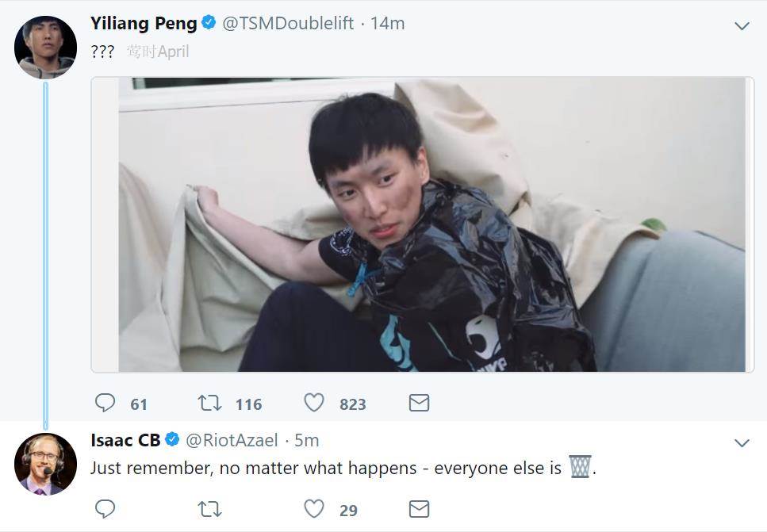This screenshot has height=532, width=767.
Task: View the 116 retweets count
Action: coord(248,404)
